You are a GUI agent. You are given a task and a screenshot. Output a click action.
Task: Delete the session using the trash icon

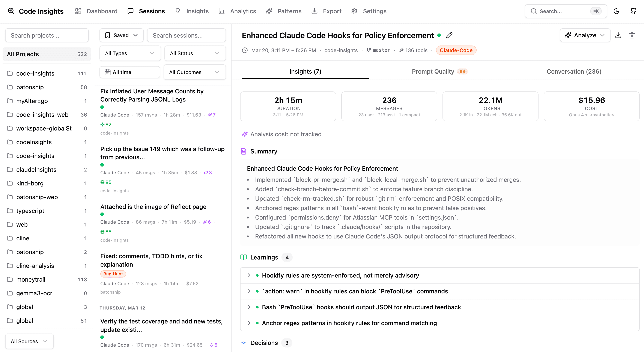(x=632, y=35)
